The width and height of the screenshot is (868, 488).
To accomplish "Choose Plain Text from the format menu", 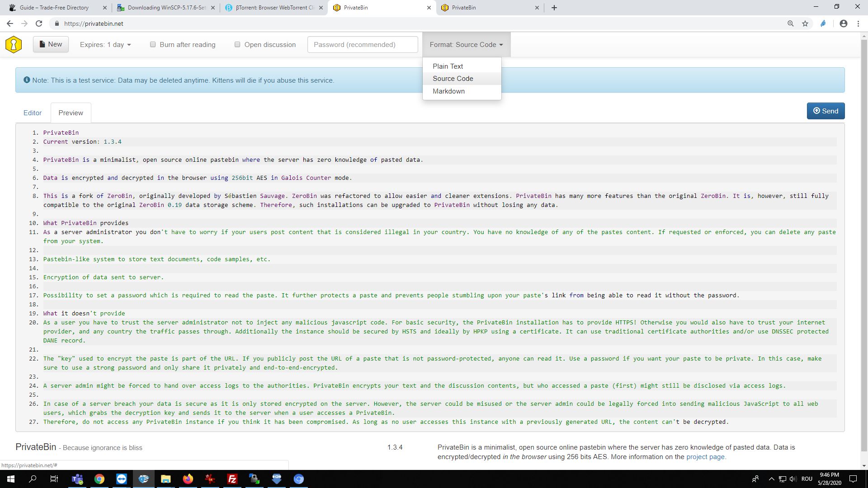I will pos(448,66).
